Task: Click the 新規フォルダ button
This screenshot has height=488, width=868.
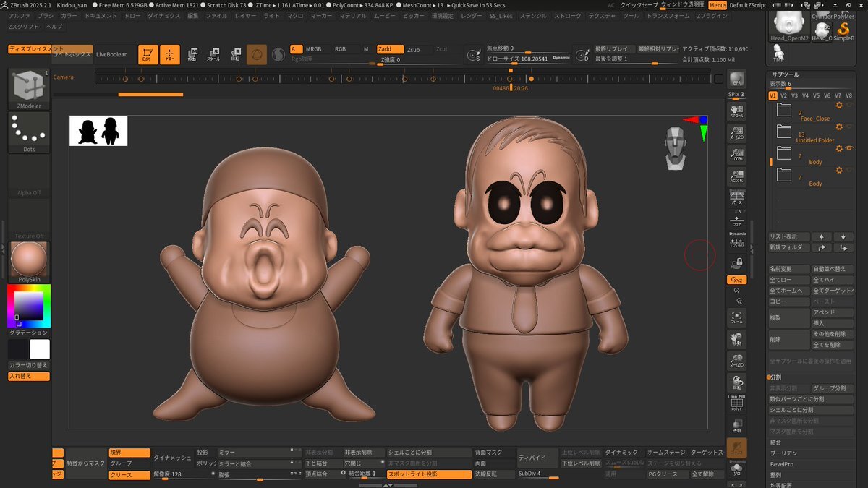Action: tap(788, 247)
